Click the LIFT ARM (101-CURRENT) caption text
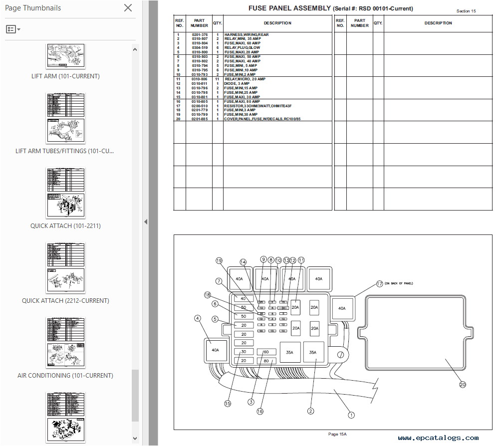The image size is (504, 446). (x=65, y=76)
